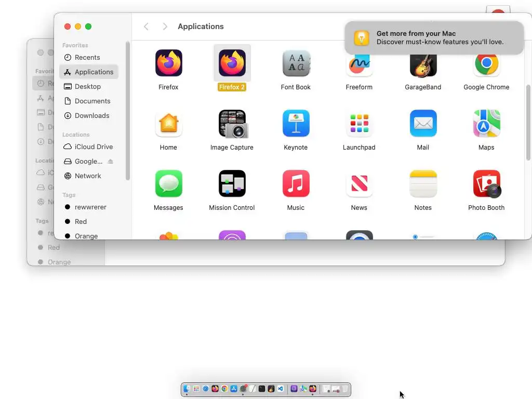
Task: Select the highlighted Firefox 2 app icon
Action: pyautogui.click(x=232, y=63)
